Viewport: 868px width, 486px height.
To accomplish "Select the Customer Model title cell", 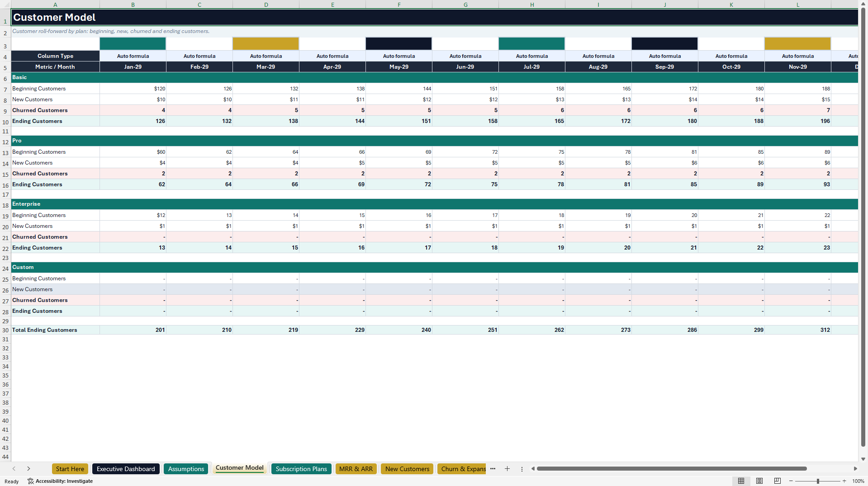I will tap(434, 17).
